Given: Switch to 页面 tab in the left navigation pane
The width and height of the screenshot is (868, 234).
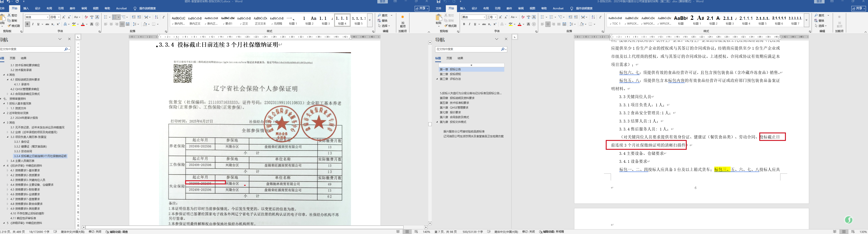Looking at the screenshot, I should click(13, 58).
